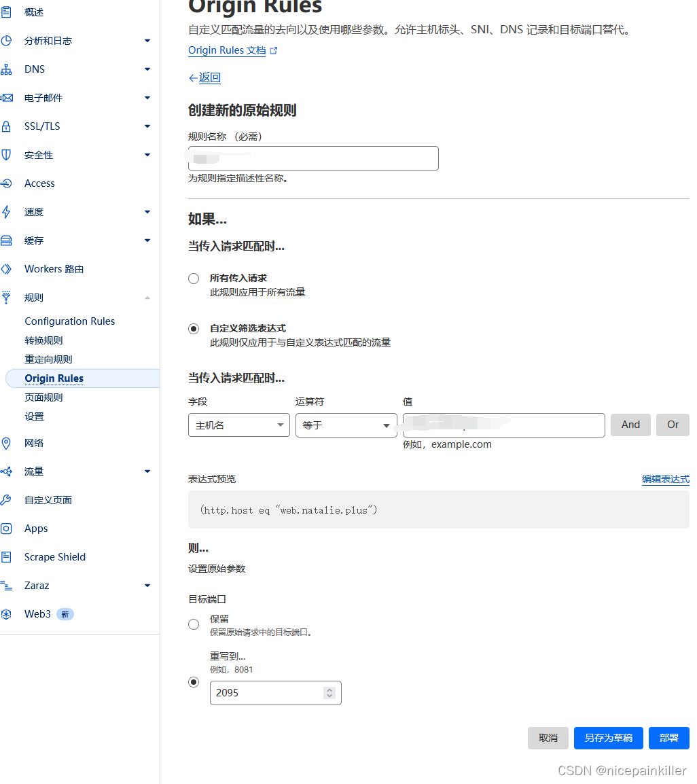Image resolution: width=697 pixels, height=784 pixels.
Task: Select the 自定义筛选表达式 radio button
Action: pos(193,328)
